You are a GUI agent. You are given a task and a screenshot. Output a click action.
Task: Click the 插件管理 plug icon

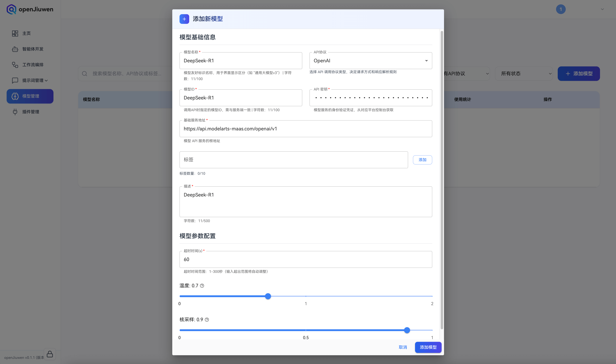pyautogui.click(x=15, y=112)
